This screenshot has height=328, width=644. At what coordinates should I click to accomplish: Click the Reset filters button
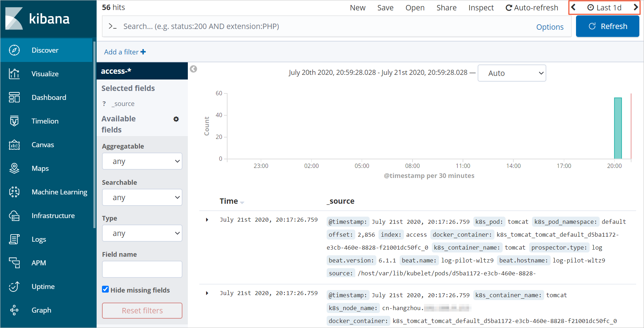(142, 310)
